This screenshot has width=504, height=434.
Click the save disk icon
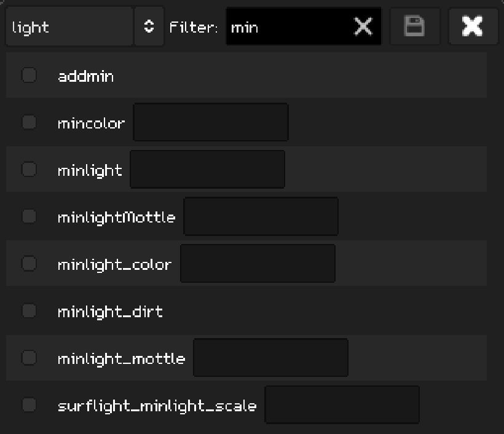[x=415, y=26]
